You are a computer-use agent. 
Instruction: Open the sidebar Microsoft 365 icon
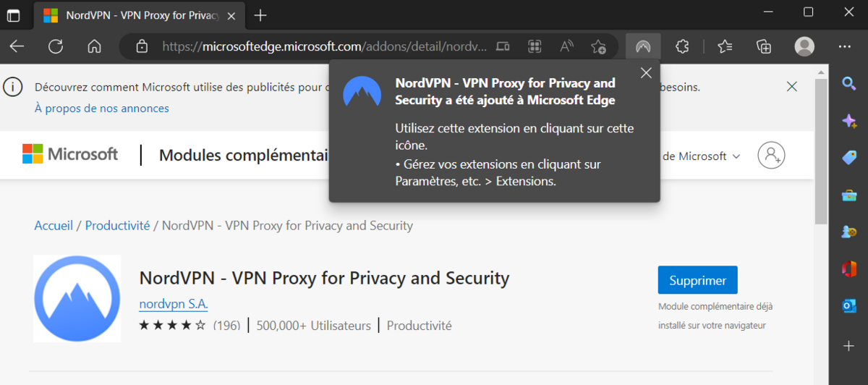tap(849, 268)
